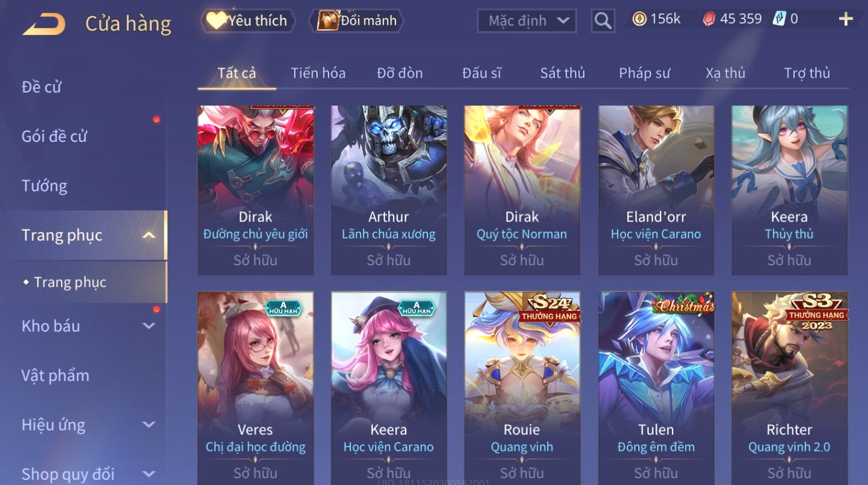Expand the Kho báu sidebar section
868x485 pixels.
click(149, 326)
